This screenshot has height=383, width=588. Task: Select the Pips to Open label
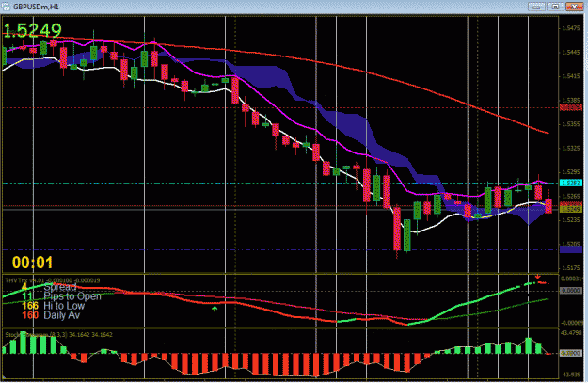[72, 296]
